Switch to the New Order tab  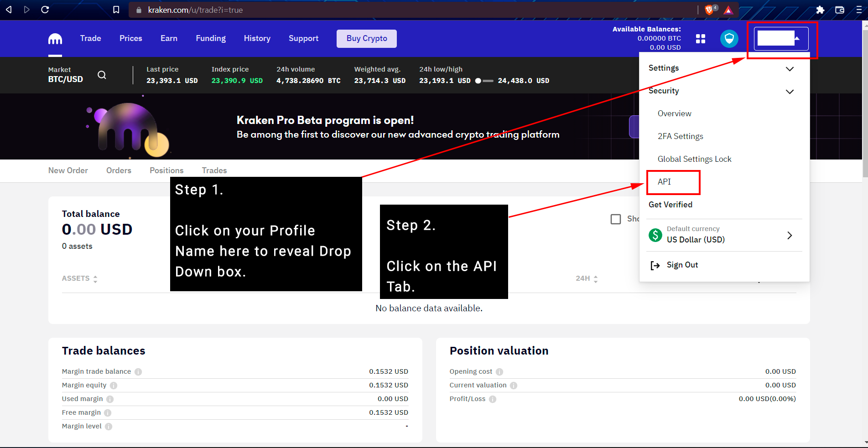tap(68, 170)
